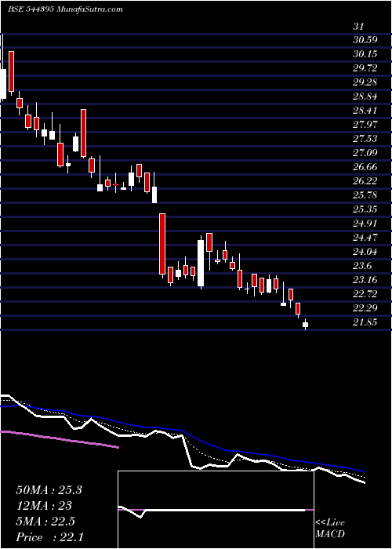Click the 23.6 price level label
The width and height of the screenshot is (392, 549).
[362, 266]
